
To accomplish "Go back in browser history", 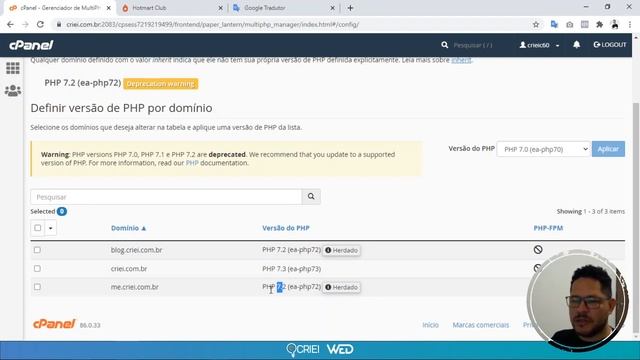I will 10,24.
